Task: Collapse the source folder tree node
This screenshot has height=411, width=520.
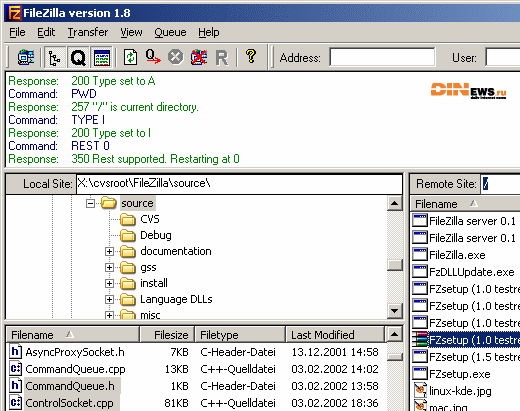Action: click(x=90, y=203)
